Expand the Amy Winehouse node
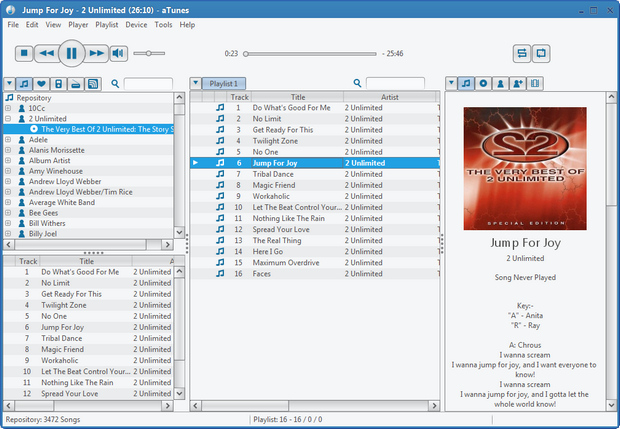The width and height of the screenshot is (620, 429). (x=8, y=171)
